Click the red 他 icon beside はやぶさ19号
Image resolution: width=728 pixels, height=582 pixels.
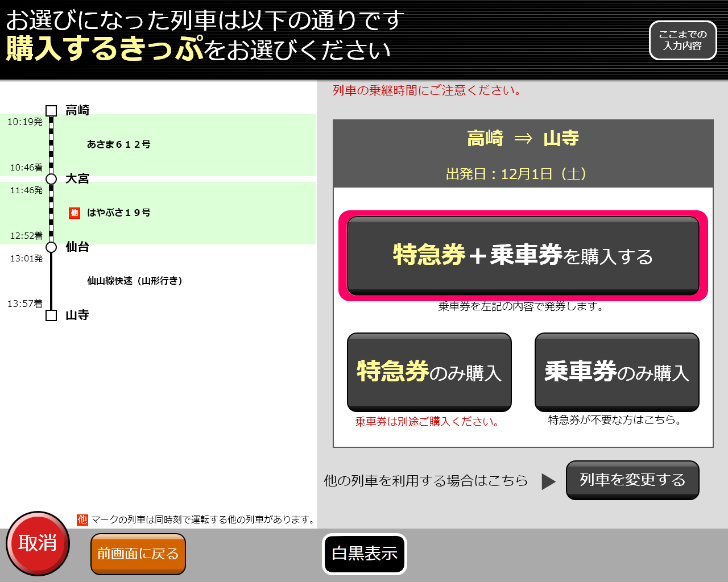tap(75, 213)
